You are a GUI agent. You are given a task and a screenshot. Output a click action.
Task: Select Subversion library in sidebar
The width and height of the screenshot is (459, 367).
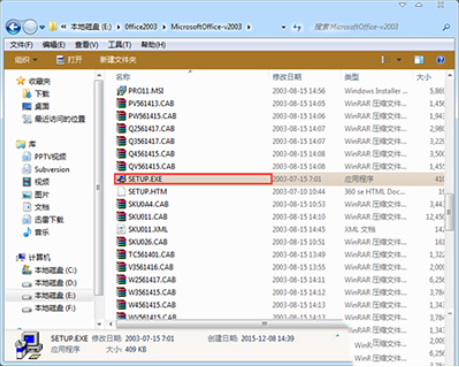46,169
